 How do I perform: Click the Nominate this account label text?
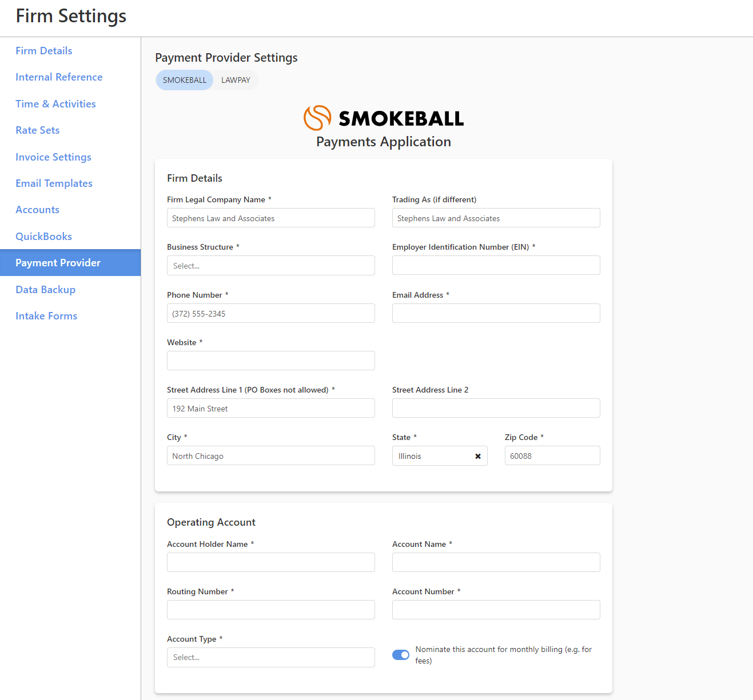point(503,655)
